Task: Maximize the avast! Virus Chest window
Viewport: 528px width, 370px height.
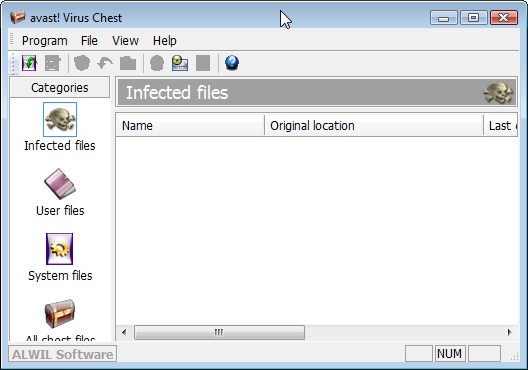Action: tap(473, 18)
